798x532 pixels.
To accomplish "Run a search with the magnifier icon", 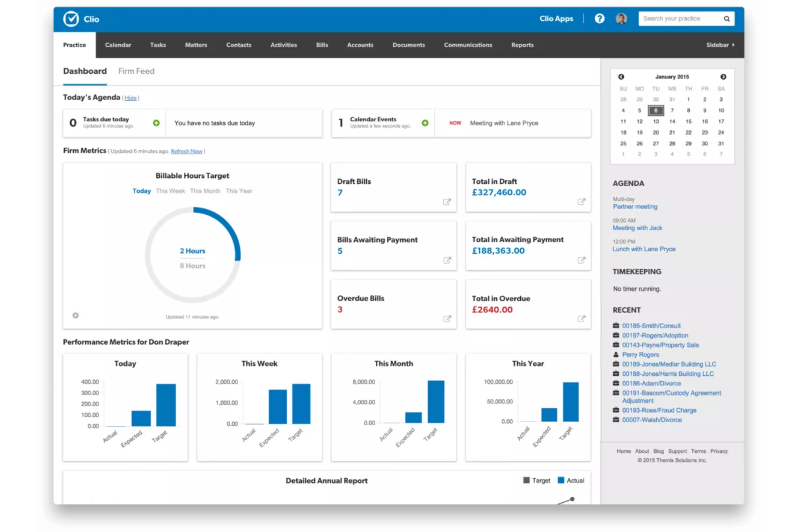I will coord(727,18).
